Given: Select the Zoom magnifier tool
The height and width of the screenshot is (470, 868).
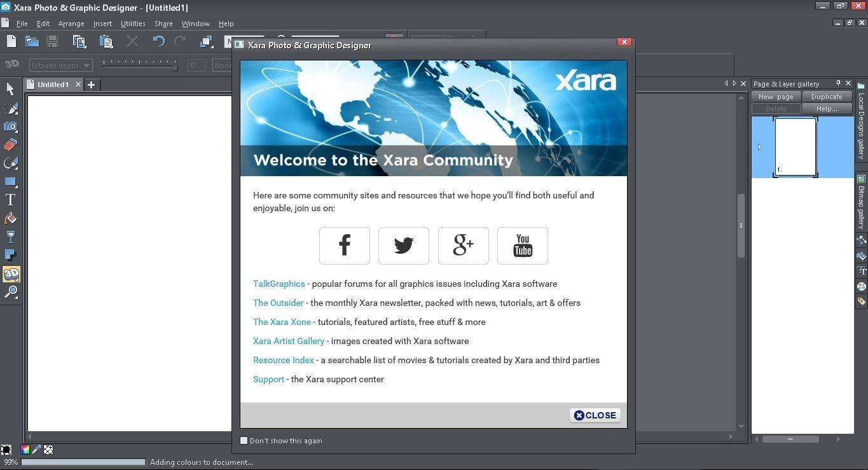Looking at the screenshot, I should 10,293.
